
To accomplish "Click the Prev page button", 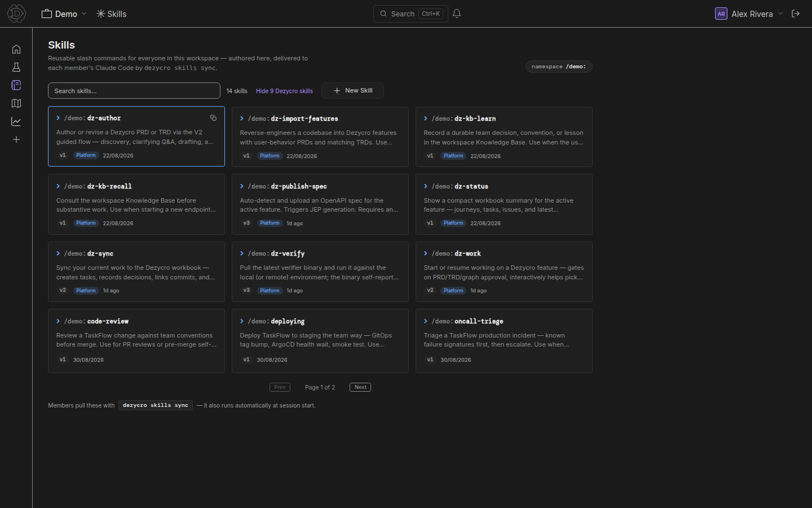I will (x=280, y=387).
